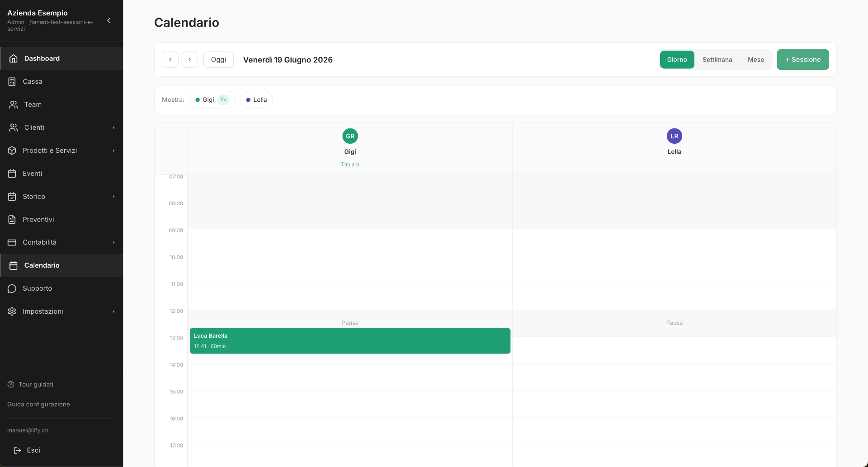Image resolution: width=868 pixels, height=467 pixels.
Task: Go to the previous day
Action: click(170, 60)
